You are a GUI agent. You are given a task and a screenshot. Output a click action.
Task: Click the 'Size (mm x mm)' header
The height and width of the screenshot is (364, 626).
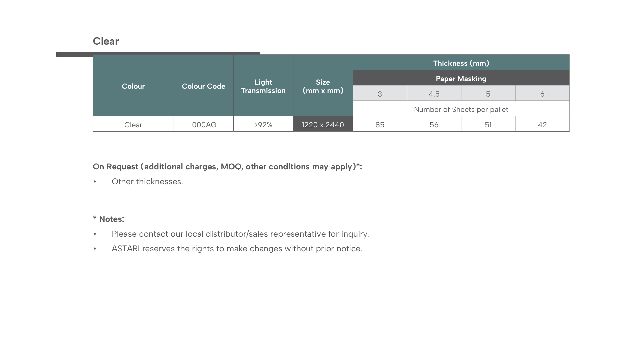click(x=323, y=85)
